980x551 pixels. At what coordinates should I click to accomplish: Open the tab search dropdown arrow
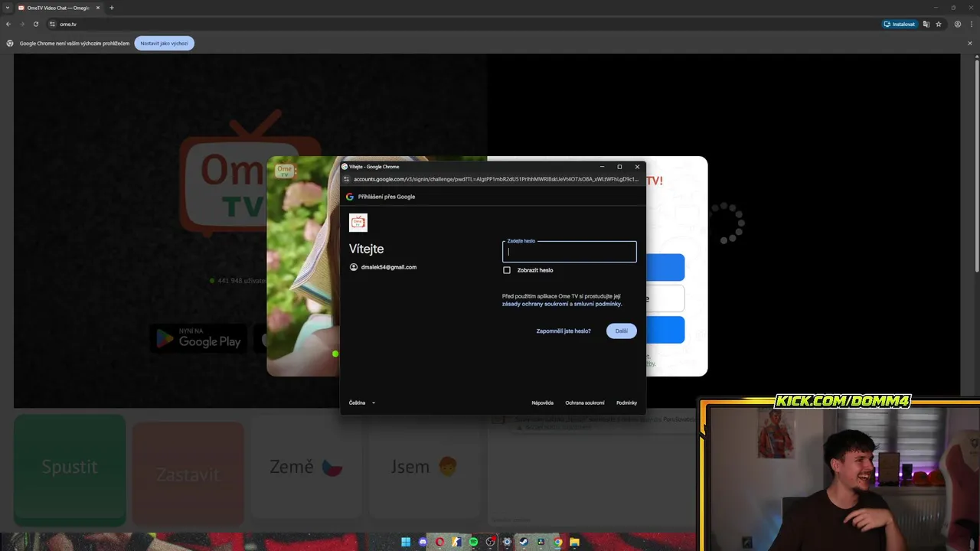point(8,8)
